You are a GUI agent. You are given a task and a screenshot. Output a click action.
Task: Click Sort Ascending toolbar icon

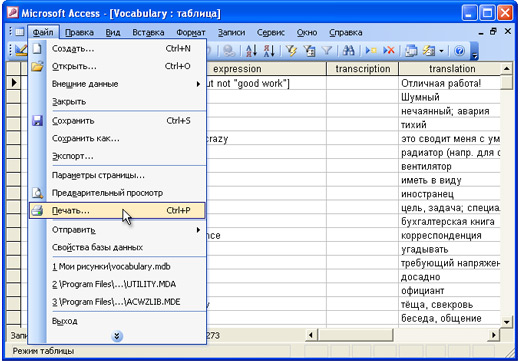251,51
